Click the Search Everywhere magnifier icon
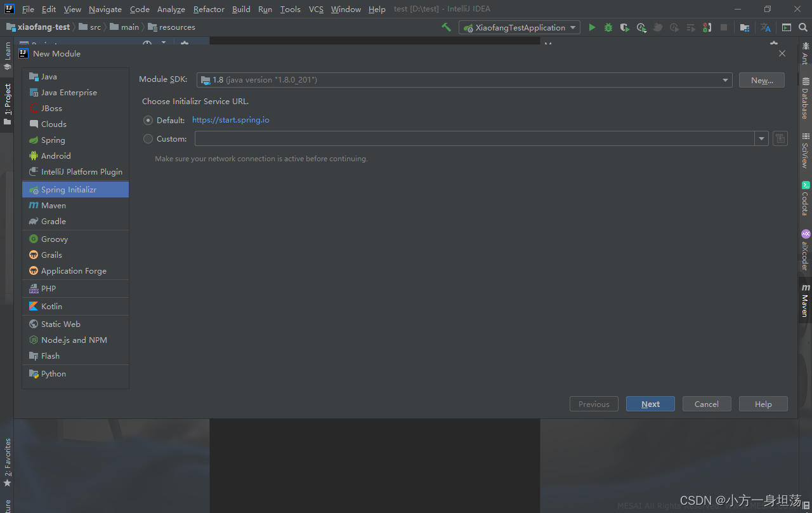 click(803, 27)
